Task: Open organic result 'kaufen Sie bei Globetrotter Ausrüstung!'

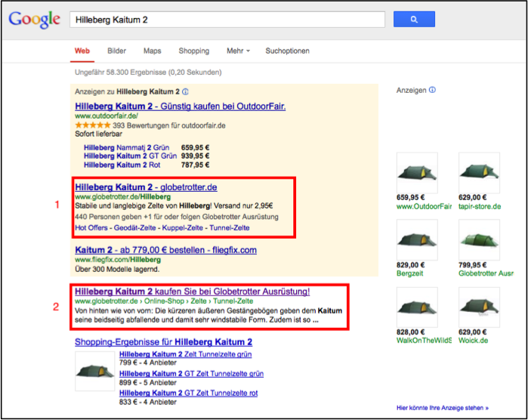Action: click(x=193, y=292)
